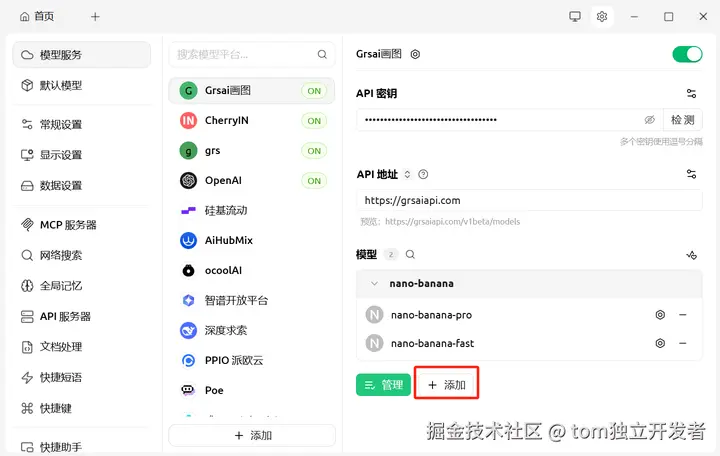
Task: Open 常规设置 settings
Action: [81, 124]
